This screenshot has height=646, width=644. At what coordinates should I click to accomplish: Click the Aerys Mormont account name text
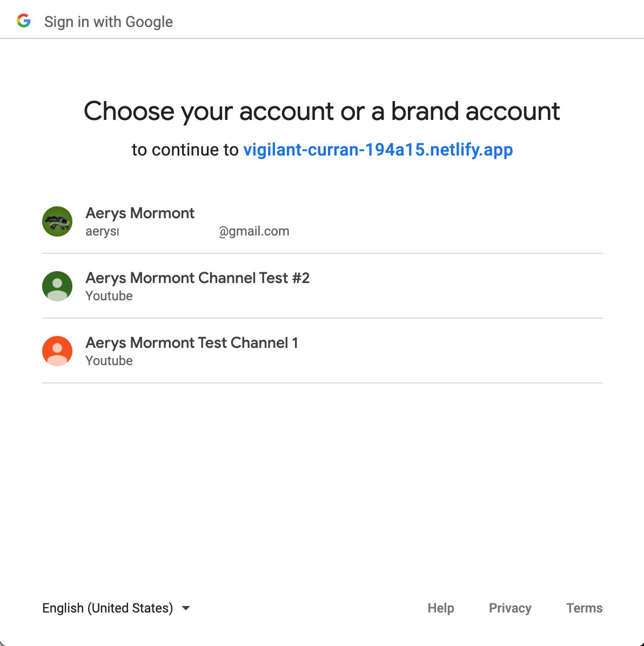point(139,213)
